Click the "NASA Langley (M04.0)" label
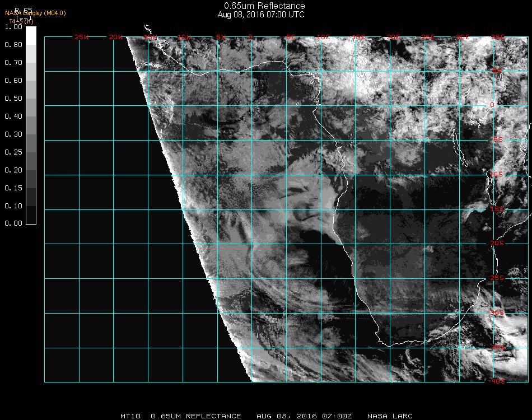This screenshot has width=532, height=420. 35,13
